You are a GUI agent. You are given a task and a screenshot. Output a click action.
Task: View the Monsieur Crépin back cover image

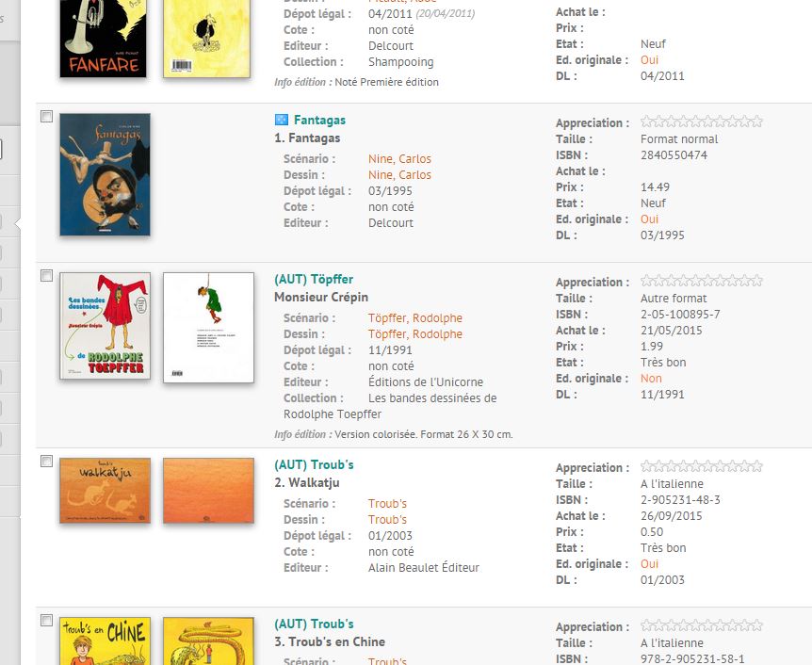[208, 327]
